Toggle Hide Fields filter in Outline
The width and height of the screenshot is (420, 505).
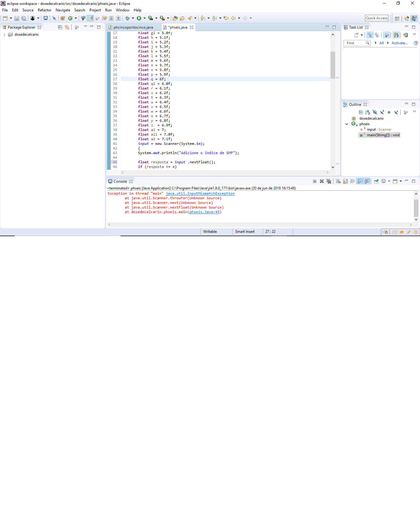pyautogui.click(x=375, y=112)
